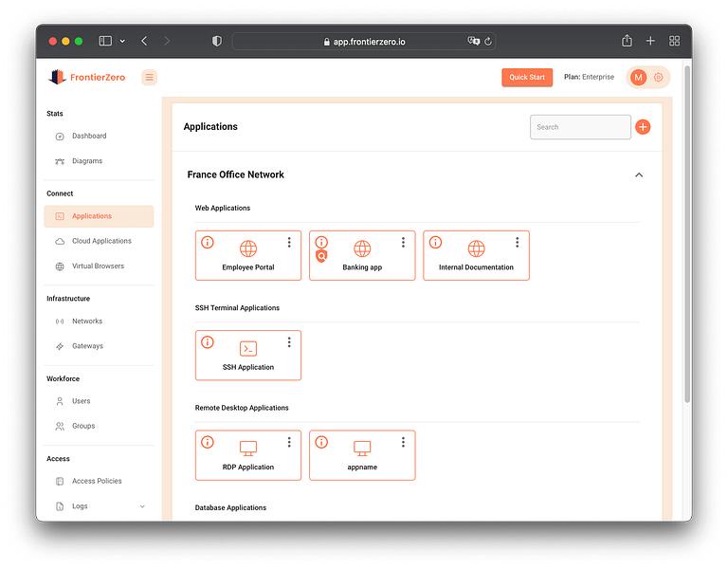Open the three-dot menu on Banking app card
Viewport: 728px width, 569px height.
click(x=403, y=242)
